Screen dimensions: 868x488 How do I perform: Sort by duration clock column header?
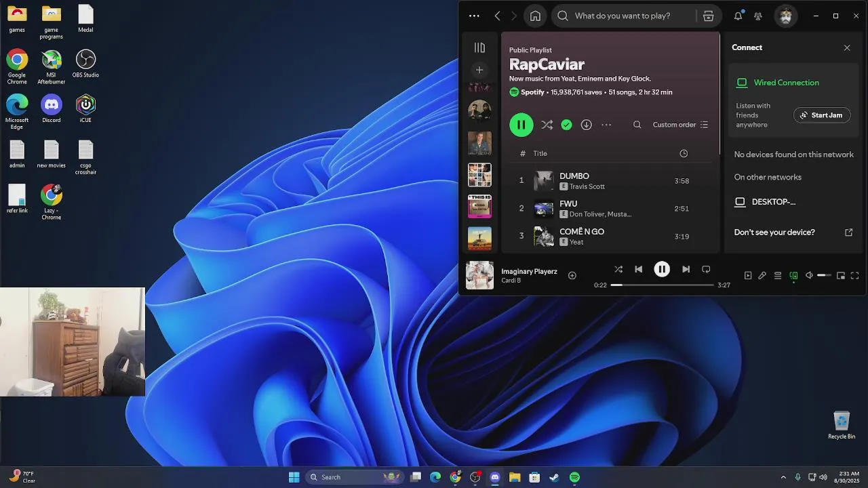coord(684,153)
